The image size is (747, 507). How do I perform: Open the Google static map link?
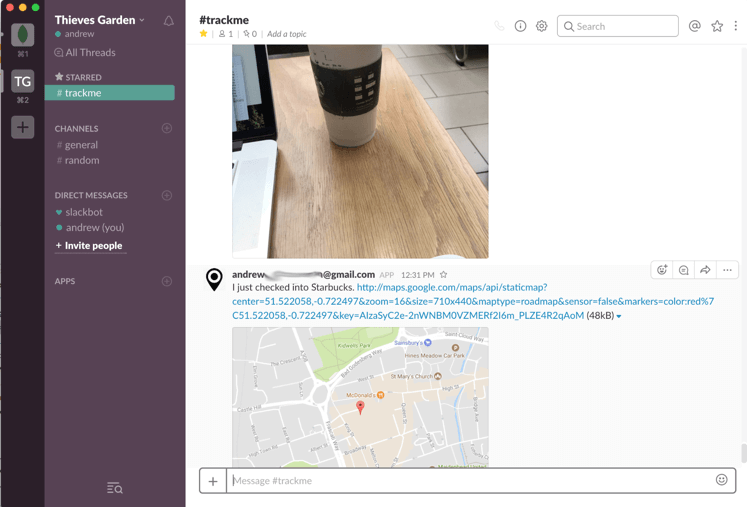[x=473, y=301]
